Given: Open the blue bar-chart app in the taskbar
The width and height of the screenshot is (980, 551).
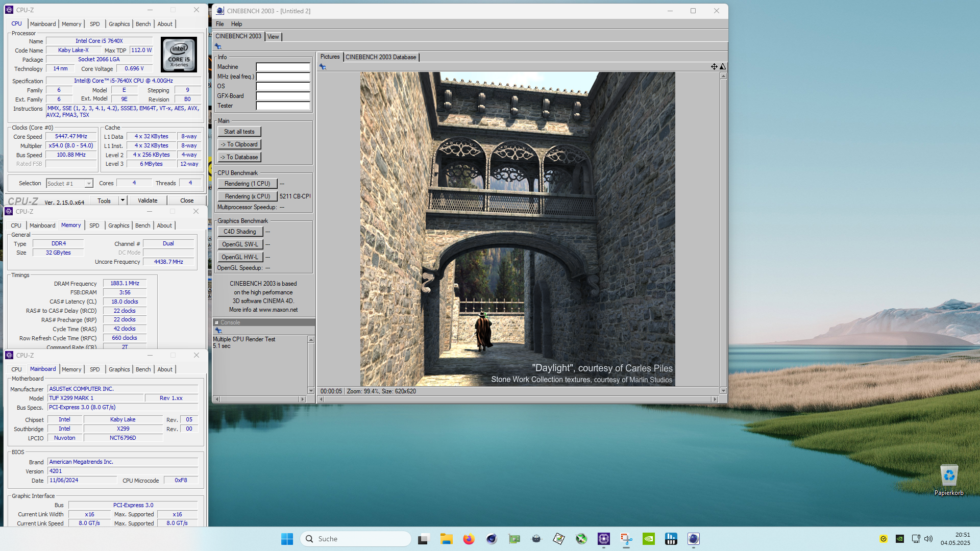Looking at the screenshot, I should [x=671, y=539].
